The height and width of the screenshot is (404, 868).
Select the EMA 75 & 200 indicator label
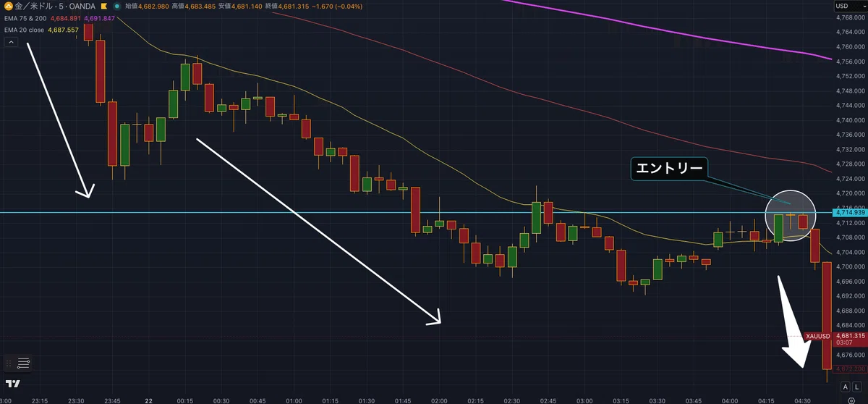pyautogui.click(x=25, y=18)
